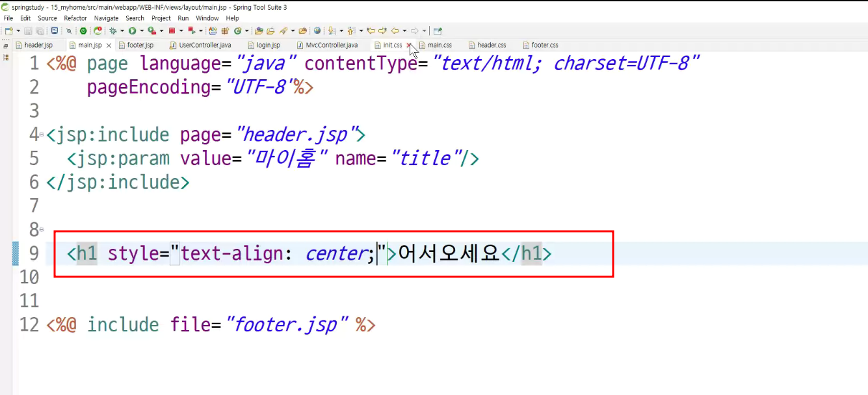This screenshot has height=395, width=868.
Task: Click the red Stop square icon
Action: tap(172, 31)
